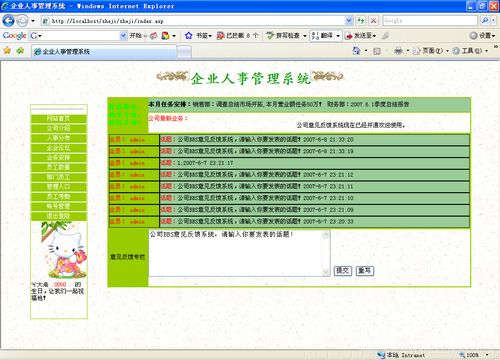500x360 pixels.
Task: Click the Print icon in command bar
Action: pos(398,51)
